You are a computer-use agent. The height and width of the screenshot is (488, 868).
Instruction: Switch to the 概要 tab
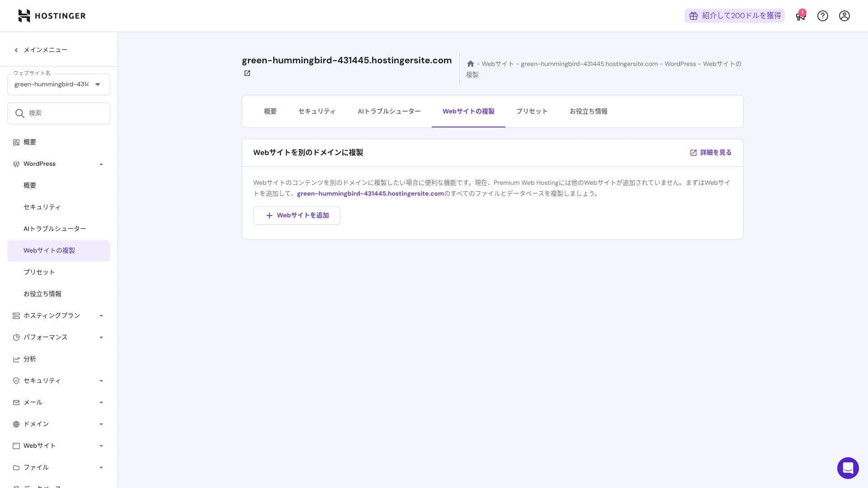(x=270, y=111)
